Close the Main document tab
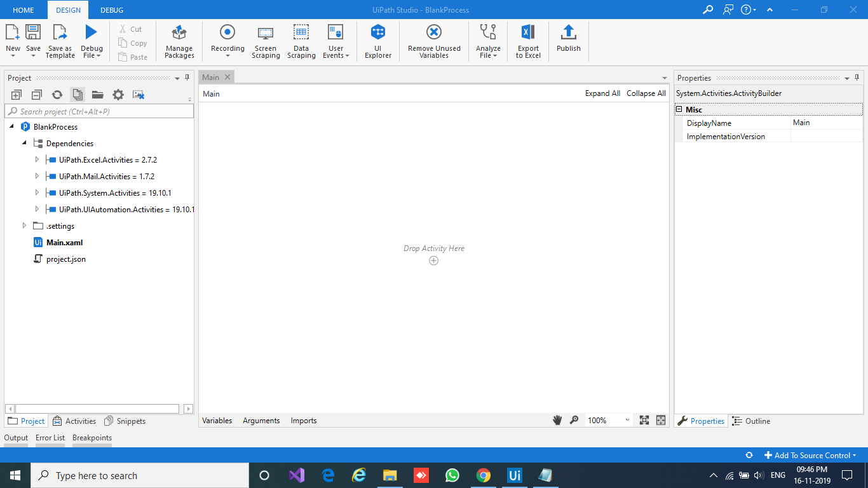The height and width of the screenshot is (488, 868). click(227, 77)
